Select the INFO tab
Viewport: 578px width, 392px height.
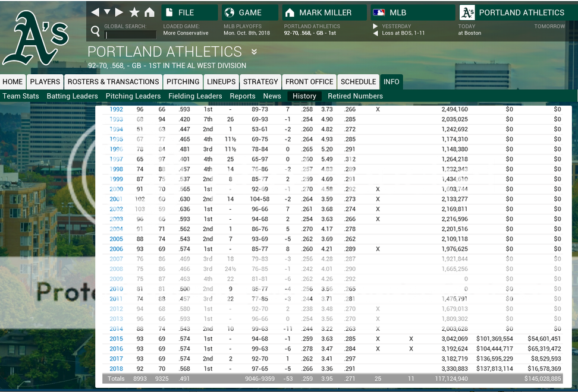pyautogui.click(x=391, y=82)
